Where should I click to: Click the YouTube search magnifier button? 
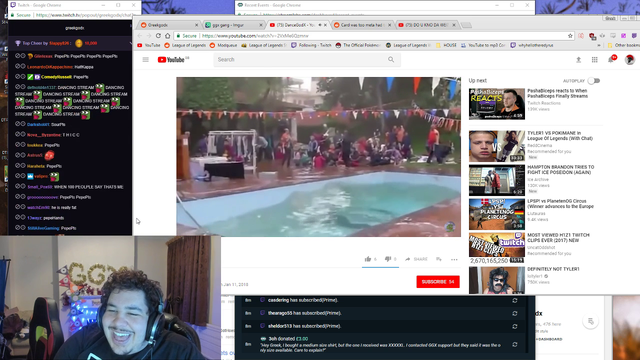point(391,60)
